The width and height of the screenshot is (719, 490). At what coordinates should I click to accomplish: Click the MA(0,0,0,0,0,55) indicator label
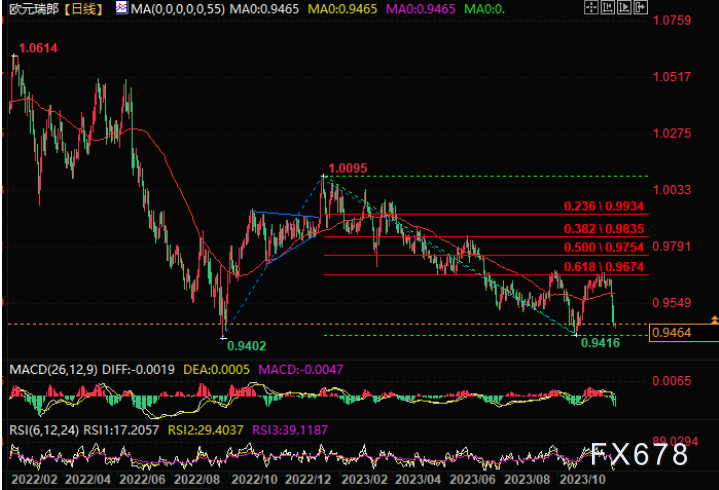178,9
